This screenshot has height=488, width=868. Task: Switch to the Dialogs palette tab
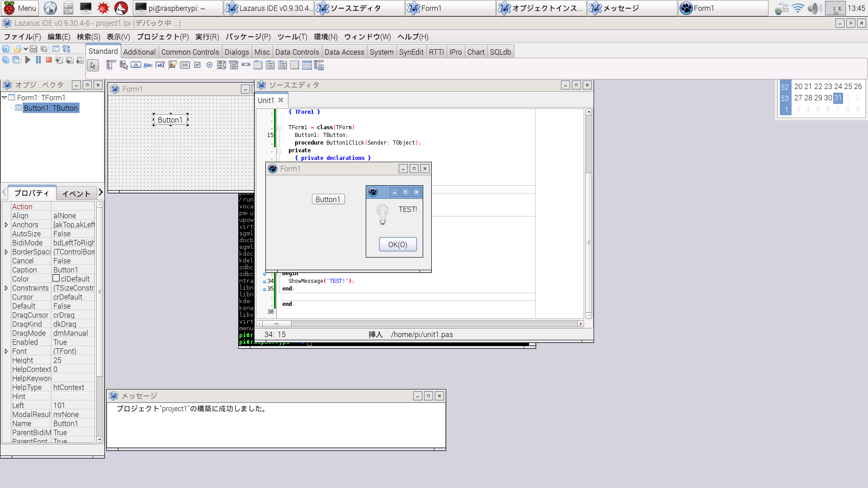(x=237, y=52)
